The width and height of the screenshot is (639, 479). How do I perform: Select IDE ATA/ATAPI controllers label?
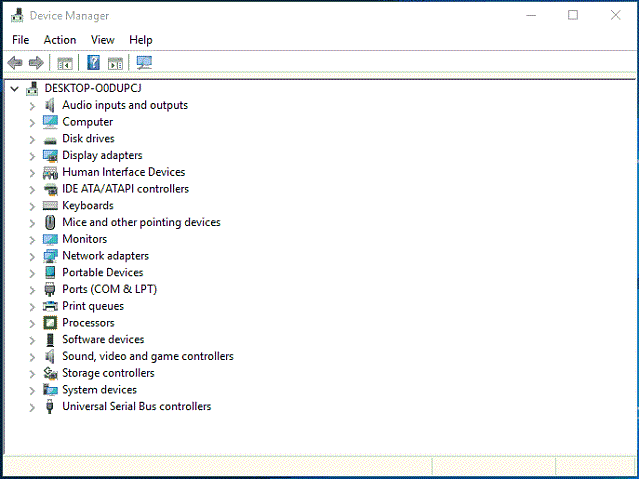pos(126,189)
